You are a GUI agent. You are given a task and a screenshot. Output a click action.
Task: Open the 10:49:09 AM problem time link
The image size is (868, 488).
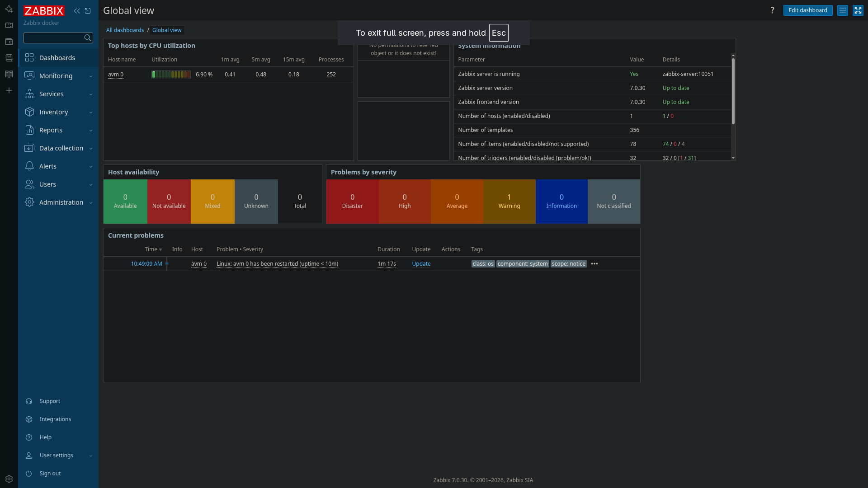pyautogui.click(x=146, y=264)
